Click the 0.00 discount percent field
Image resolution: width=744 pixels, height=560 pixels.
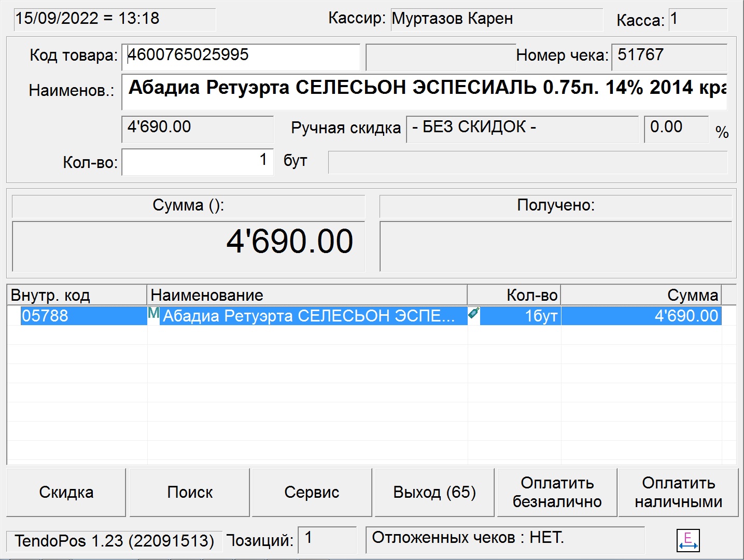[x=676, y=129]
